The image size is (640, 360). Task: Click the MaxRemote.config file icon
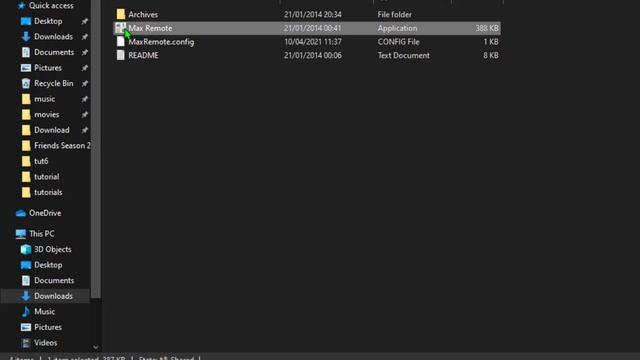(x=120, y=42)
